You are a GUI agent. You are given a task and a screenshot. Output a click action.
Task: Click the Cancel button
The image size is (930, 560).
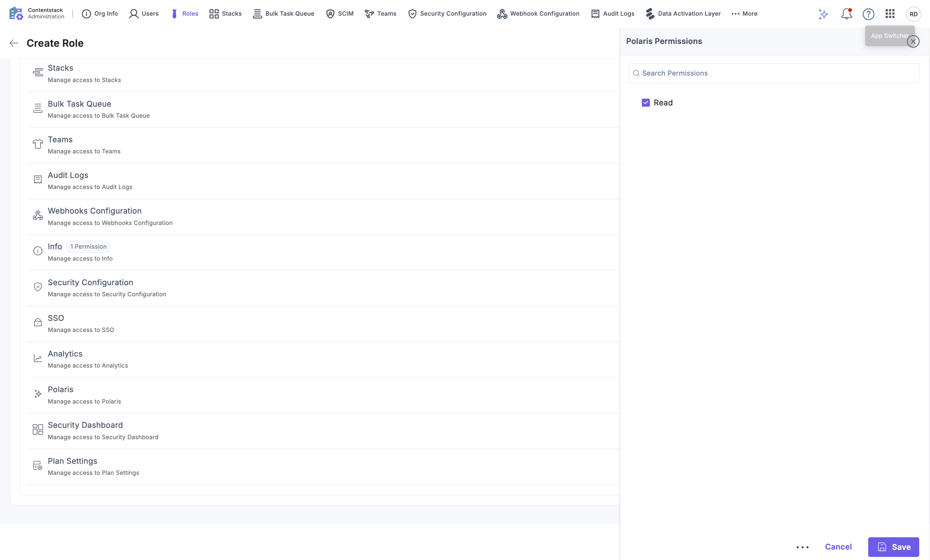pos(838,547)
